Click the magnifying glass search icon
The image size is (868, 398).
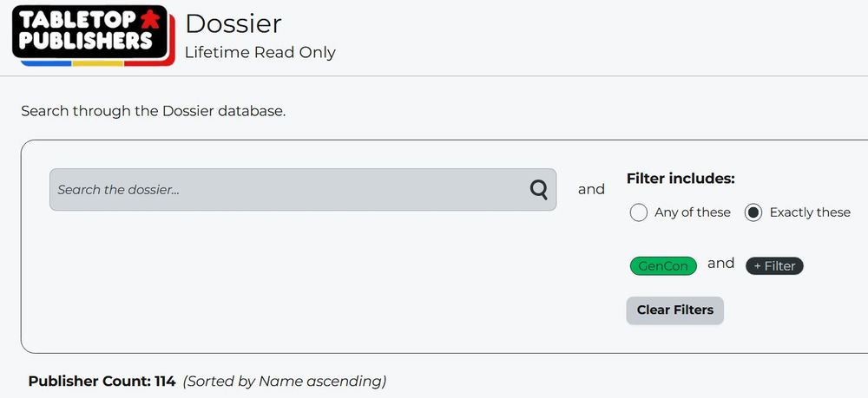539,190
